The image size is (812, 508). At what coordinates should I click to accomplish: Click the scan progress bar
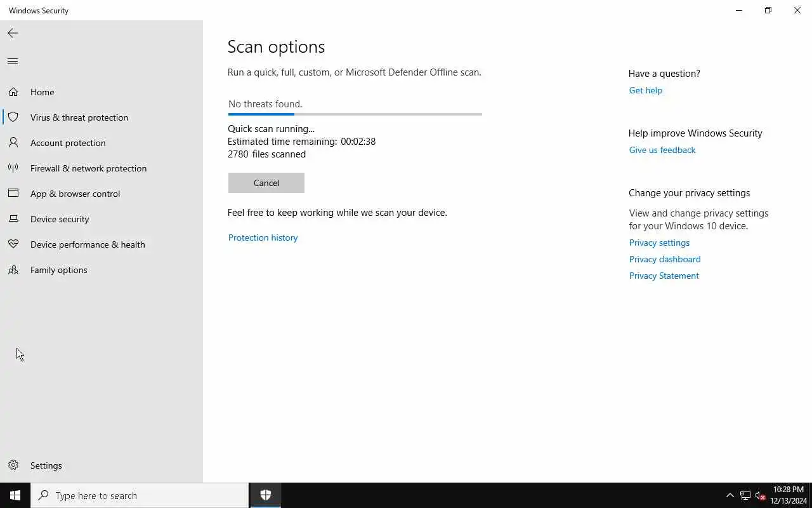point(355,114)
